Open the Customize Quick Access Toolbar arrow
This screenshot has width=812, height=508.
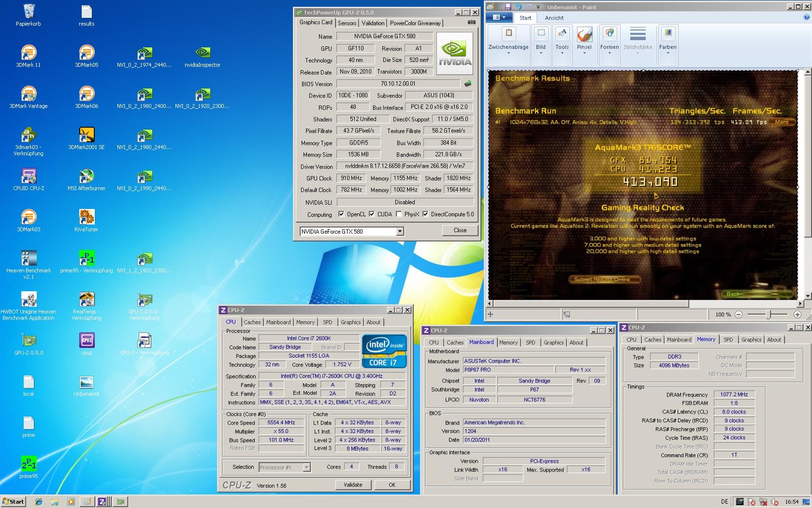pyautogui.click(x=539, y=7)
